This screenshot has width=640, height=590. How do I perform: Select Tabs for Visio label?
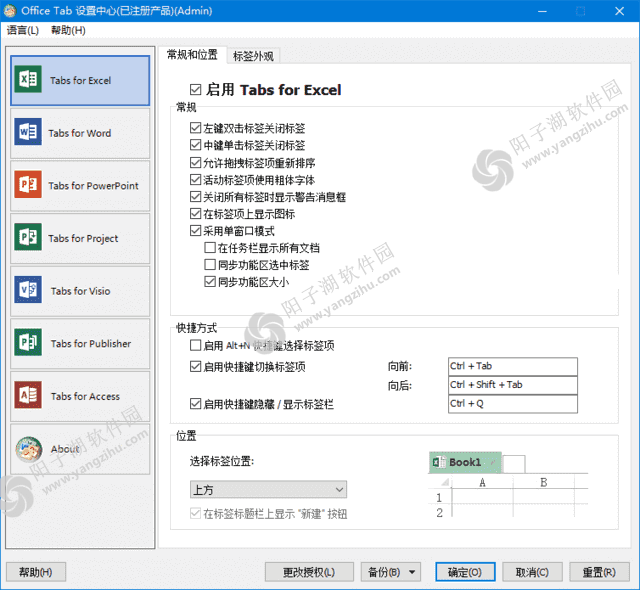(x=80, y=291)
